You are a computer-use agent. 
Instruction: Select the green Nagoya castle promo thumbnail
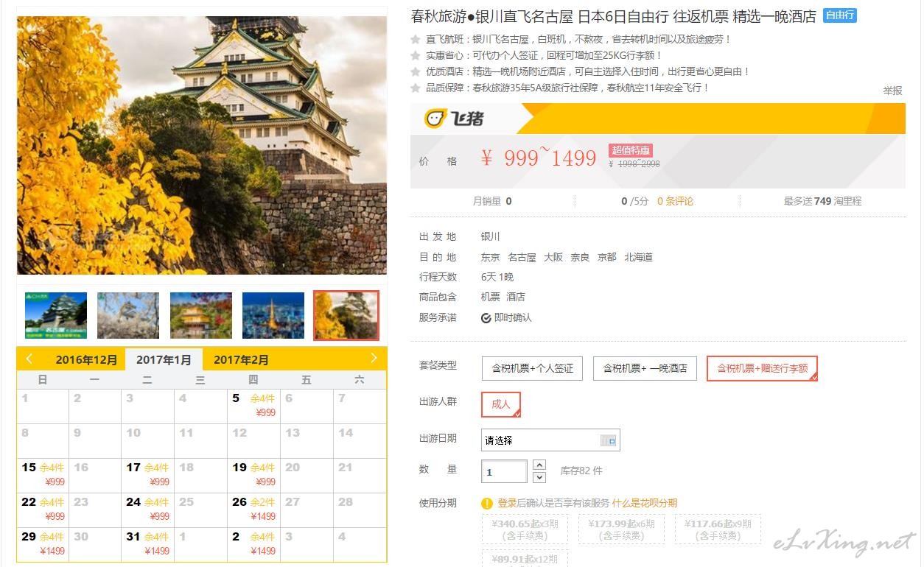click(56, 315)
